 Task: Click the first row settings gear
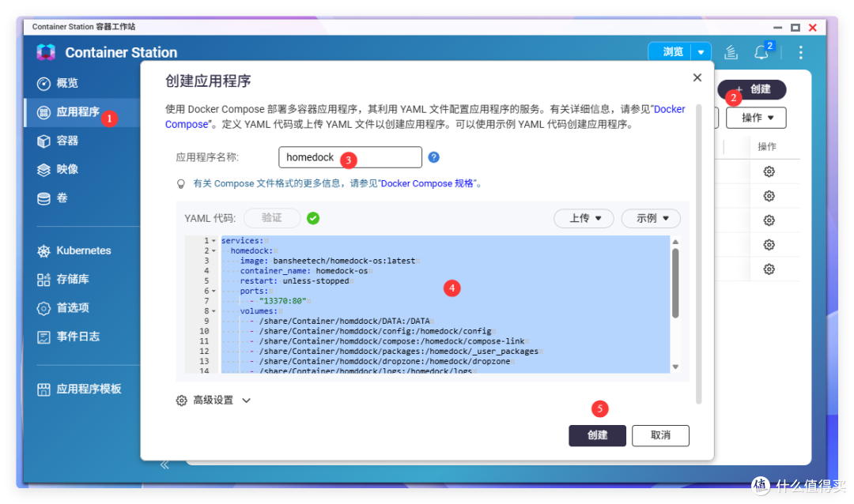coord(769,171)
